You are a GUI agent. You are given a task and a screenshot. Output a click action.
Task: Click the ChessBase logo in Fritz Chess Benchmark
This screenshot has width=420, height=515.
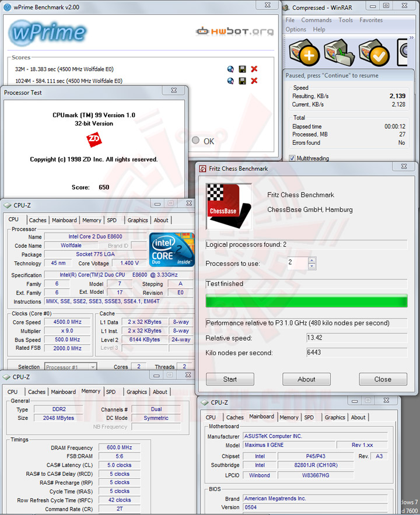(x=229, y=206)
